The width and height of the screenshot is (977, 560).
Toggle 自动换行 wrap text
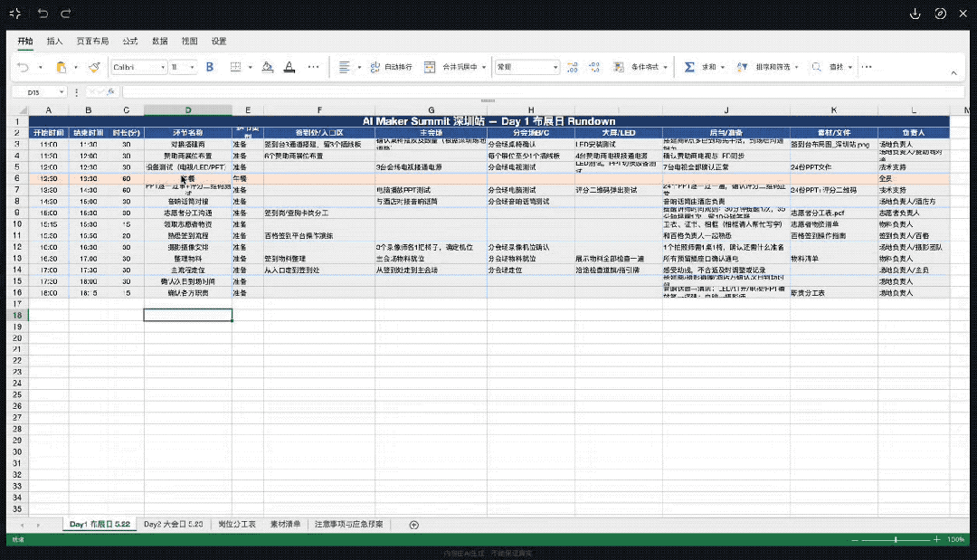click(392, 67)
